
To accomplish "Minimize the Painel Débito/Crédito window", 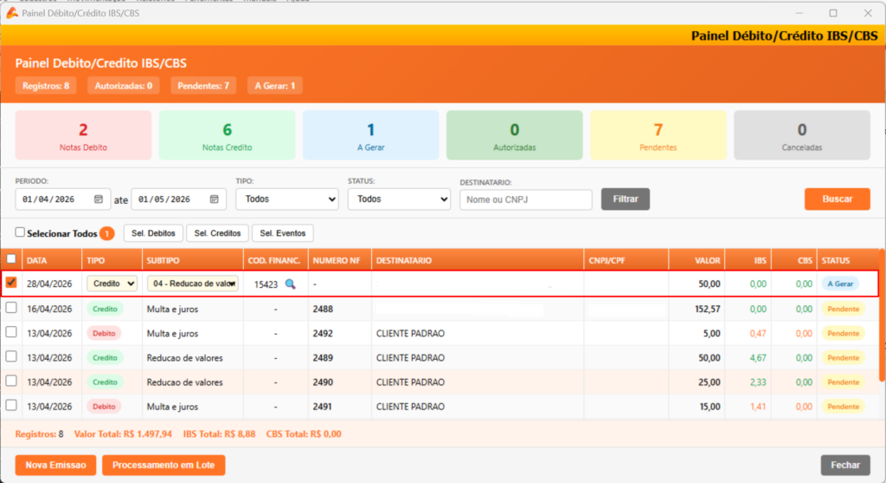I will [799, 13].
